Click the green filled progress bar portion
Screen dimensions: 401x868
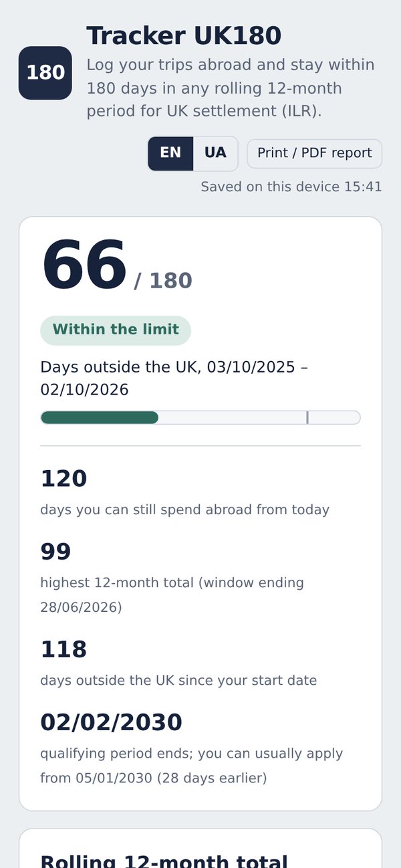[100, 417]
